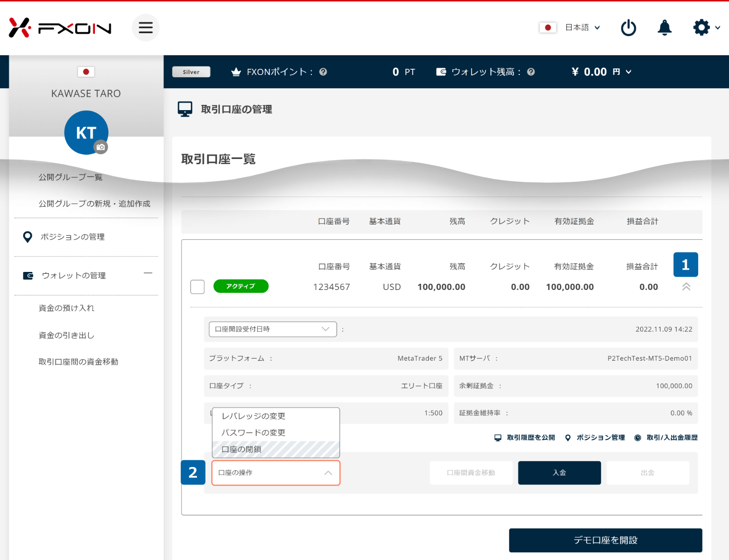The height and width of the screenshot is (560, 729).
Task: Click the ウォレットの管理 wallet icon in sidebar
Action: click(x=28, y=275)
